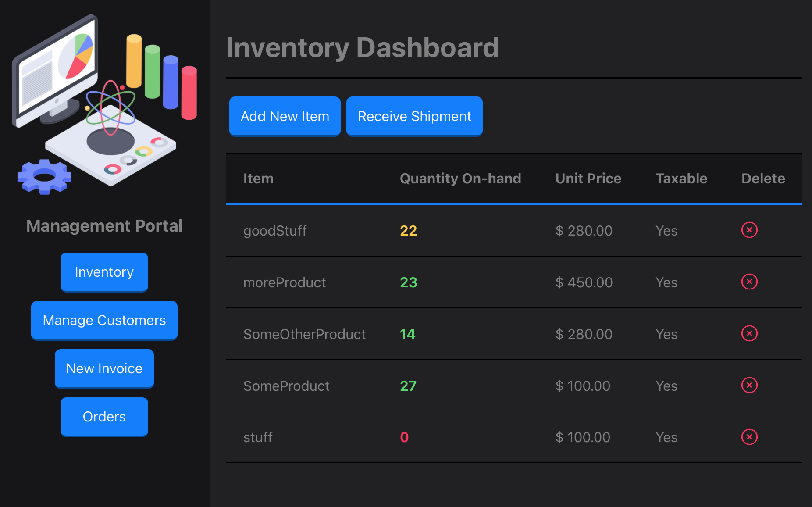Viewport: 812px width, 507px height.
Task: Sort the table by Unit Price
Action: [x=588, y=178]
